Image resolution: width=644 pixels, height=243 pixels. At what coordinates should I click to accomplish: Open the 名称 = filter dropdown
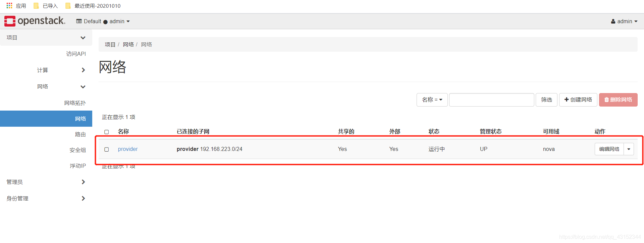[432, 100]
